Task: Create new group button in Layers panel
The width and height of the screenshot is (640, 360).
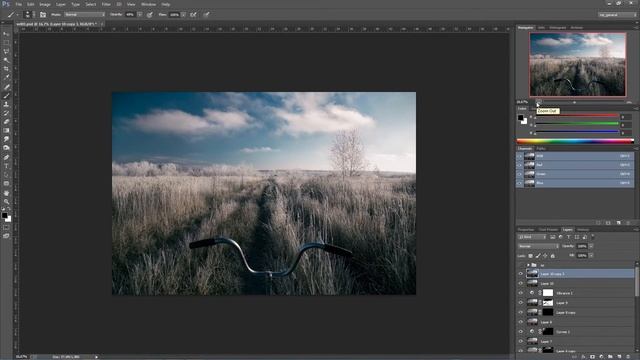Action: 610,357
